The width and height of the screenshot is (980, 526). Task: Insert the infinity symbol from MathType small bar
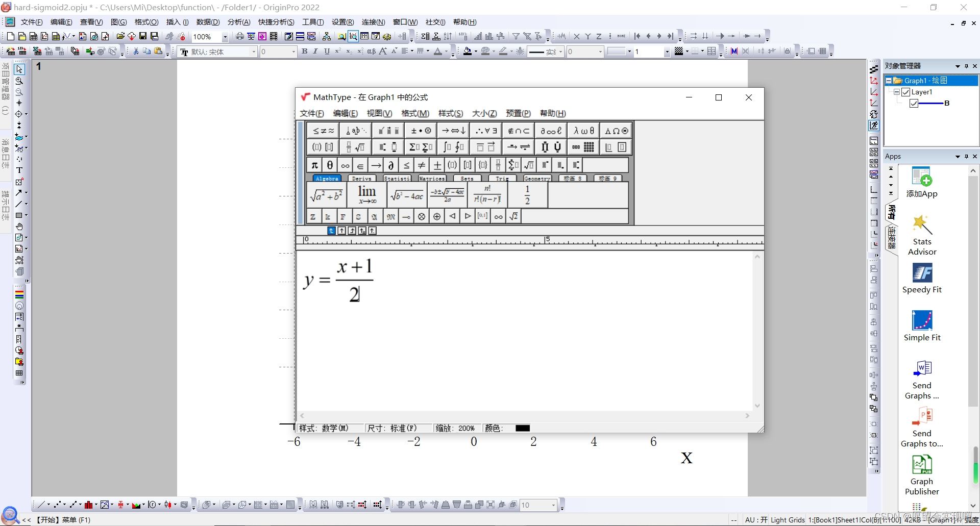coord(345,165)
